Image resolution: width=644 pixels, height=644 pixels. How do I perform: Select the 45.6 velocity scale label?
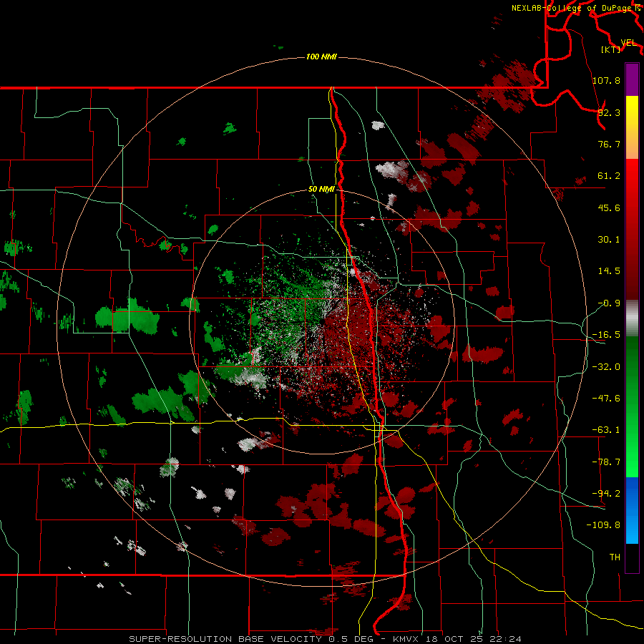tap(609, 208)
